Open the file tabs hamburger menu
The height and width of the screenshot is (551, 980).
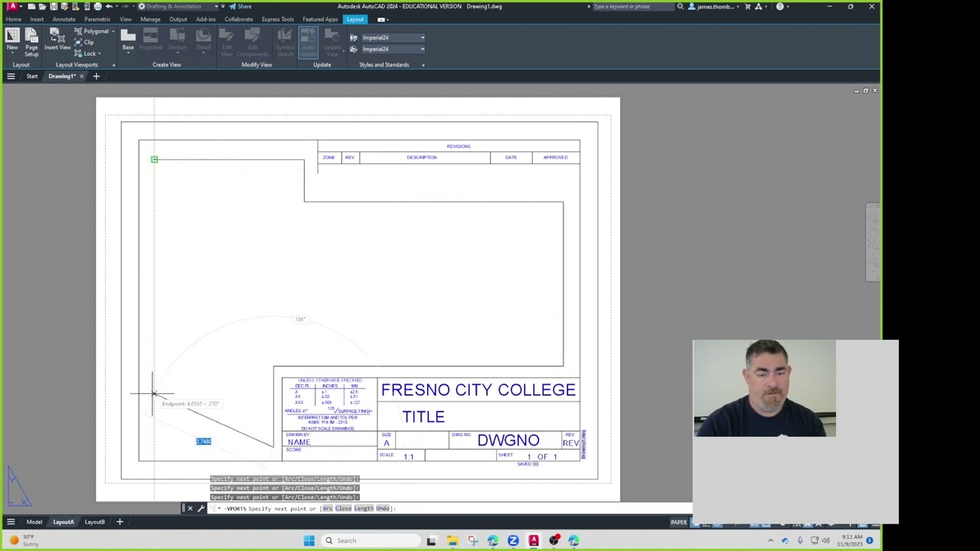coord(11,77)
